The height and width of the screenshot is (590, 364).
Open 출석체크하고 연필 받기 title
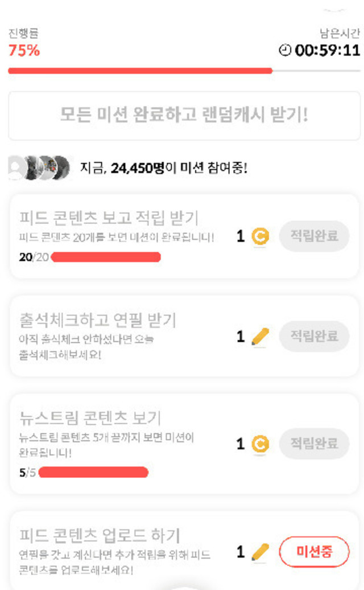97,320
